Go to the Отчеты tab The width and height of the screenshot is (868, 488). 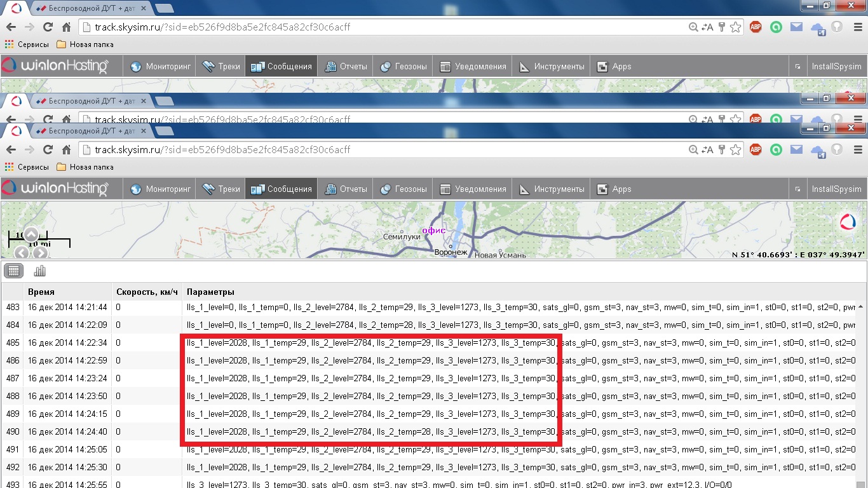tap(346, 189)
